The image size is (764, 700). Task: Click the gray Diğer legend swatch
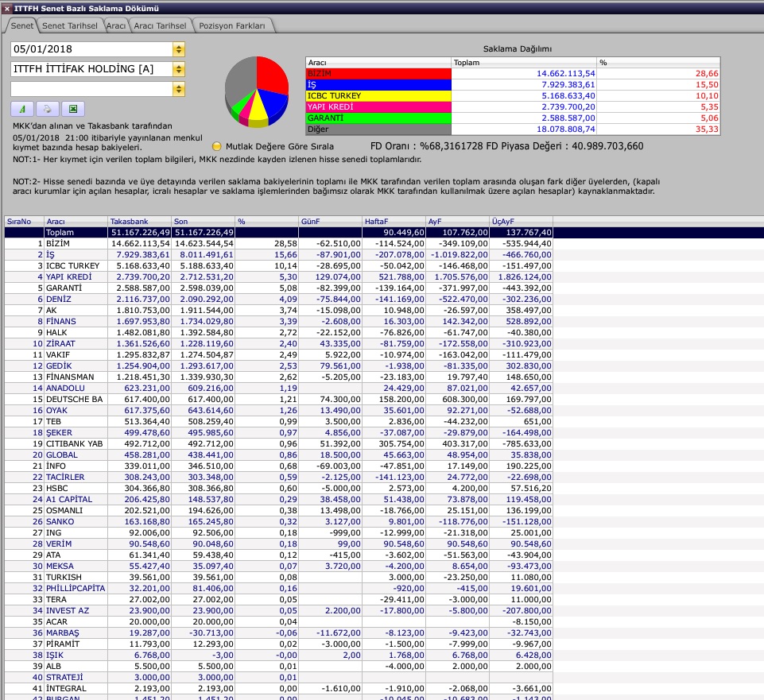point(378,130)
